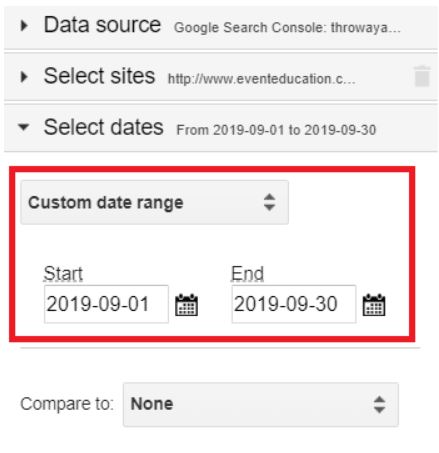Click the up-down arrows on Custom date range

pos(269,202)
